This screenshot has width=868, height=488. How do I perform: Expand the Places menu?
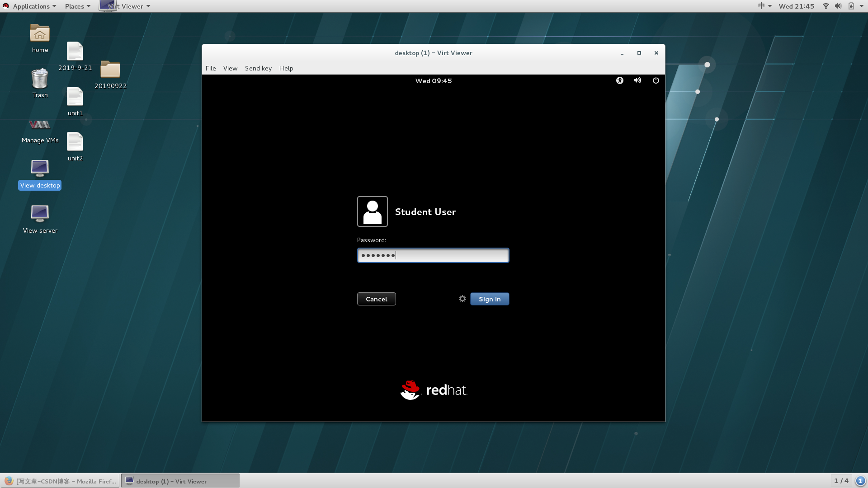[77, 6]
